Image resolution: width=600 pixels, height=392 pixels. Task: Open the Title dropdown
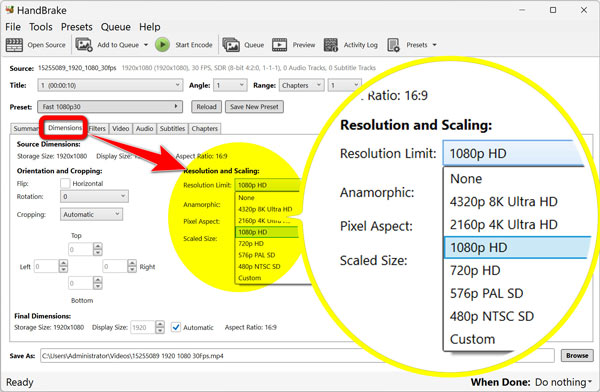(110, 85)
